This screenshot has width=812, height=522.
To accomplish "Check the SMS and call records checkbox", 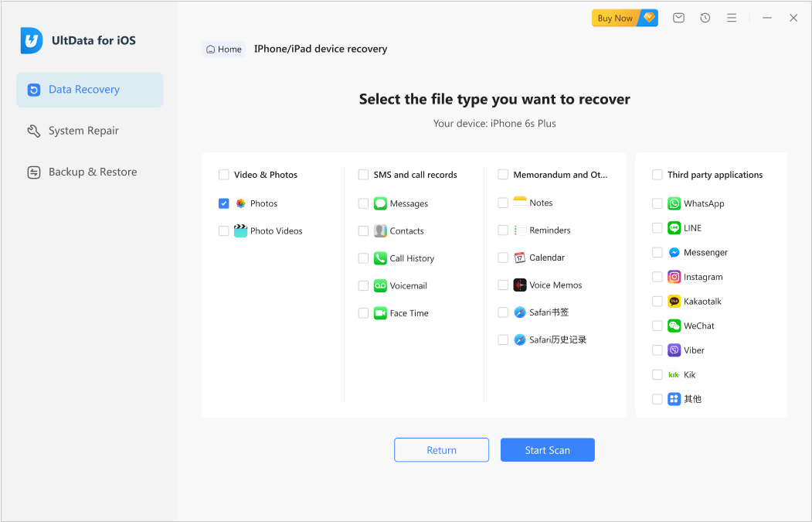I will [364, 175].
